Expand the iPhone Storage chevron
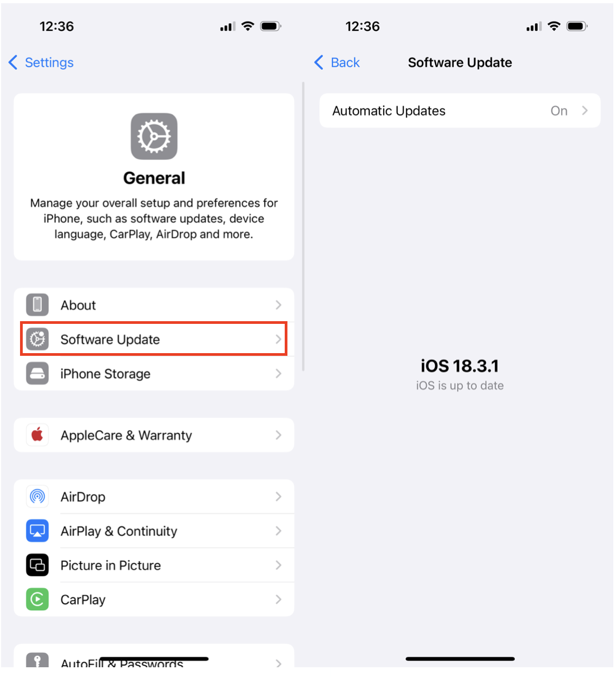This screenshot has width=616, height=677. pos(278,374)
